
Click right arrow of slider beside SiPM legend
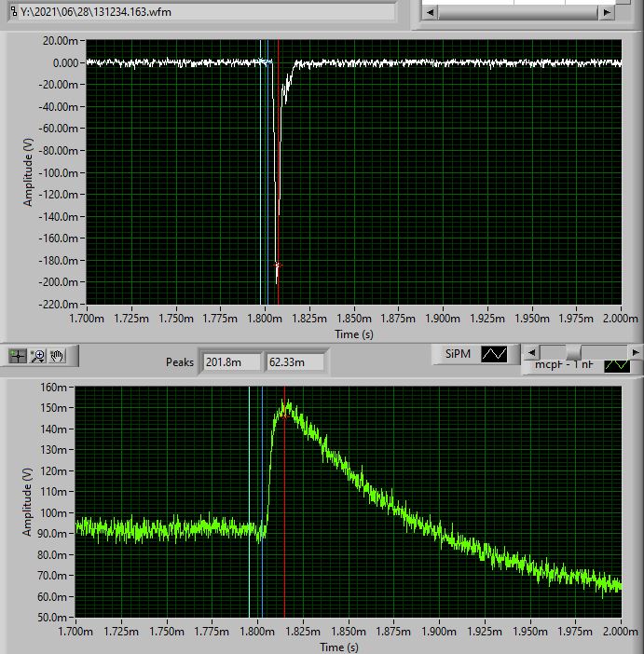tap(636, 352)
